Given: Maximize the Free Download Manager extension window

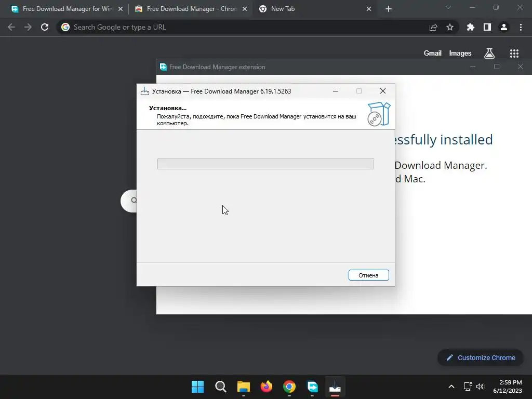Looking at the screenshot, I should pos(496,66).
